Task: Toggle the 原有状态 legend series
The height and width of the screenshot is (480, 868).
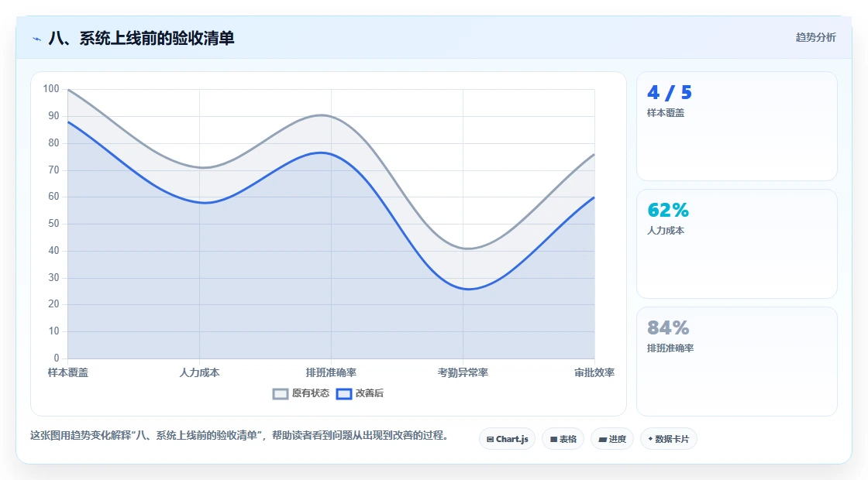Action: pos(301,394)
